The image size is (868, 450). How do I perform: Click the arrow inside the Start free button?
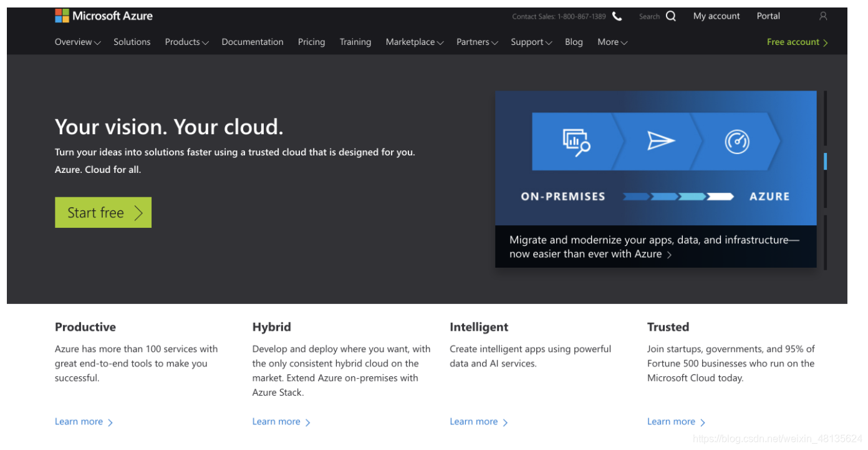coord(138,213)
